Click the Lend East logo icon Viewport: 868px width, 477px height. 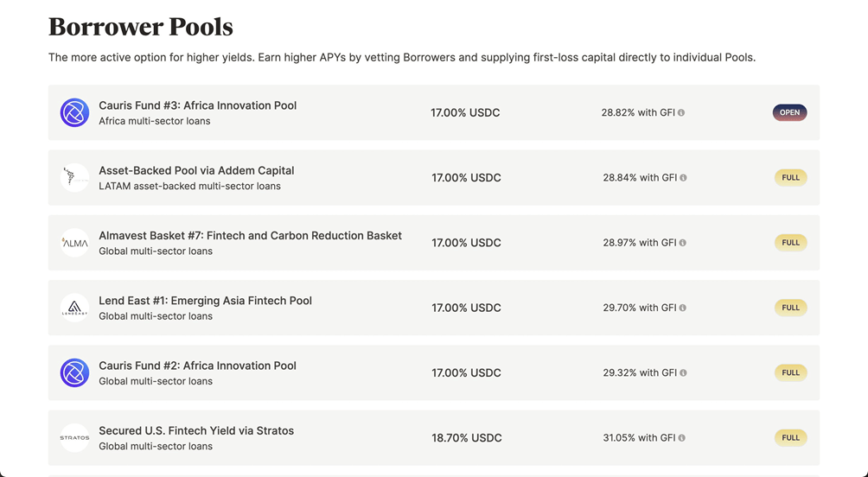click(74, 308)
